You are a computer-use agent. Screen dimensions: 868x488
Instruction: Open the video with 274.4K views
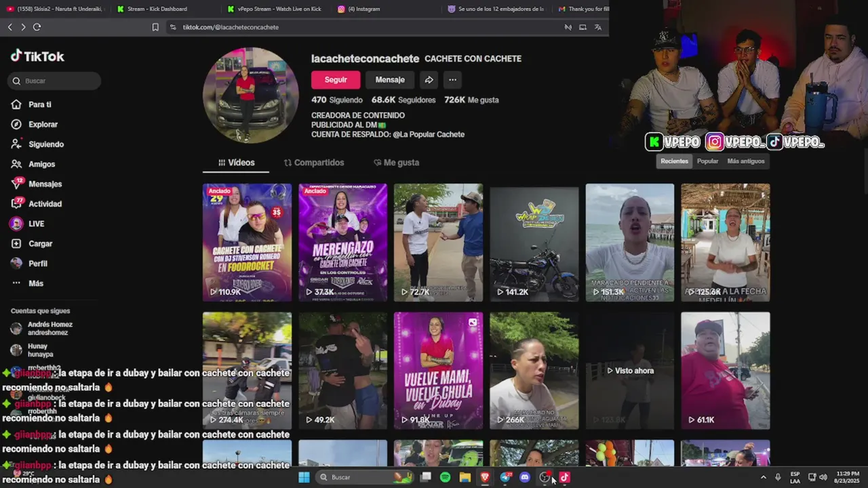[x=247, y=371]
